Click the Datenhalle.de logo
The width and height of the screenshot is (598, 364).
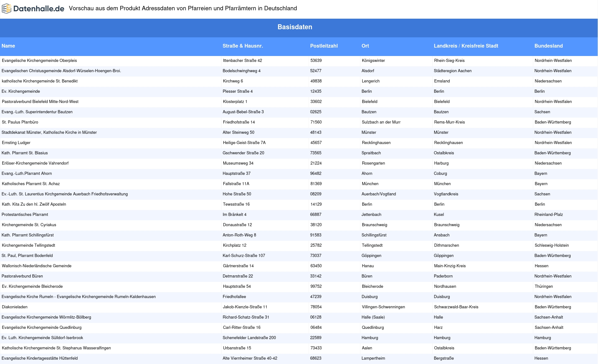click(x=33, y=9)
